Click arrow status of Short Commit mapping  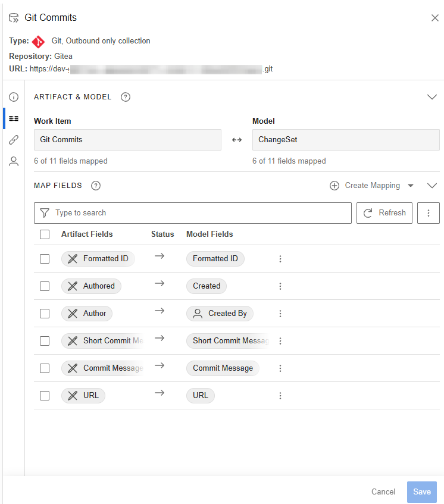pos(160,338)
